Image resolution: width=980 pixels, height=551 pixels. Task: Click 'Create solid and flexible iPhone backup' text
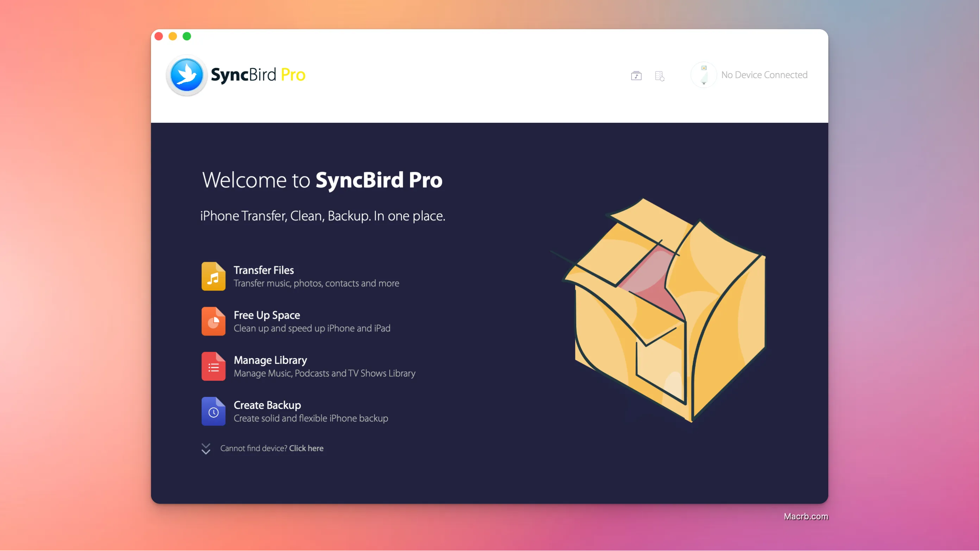coord(311,418)
